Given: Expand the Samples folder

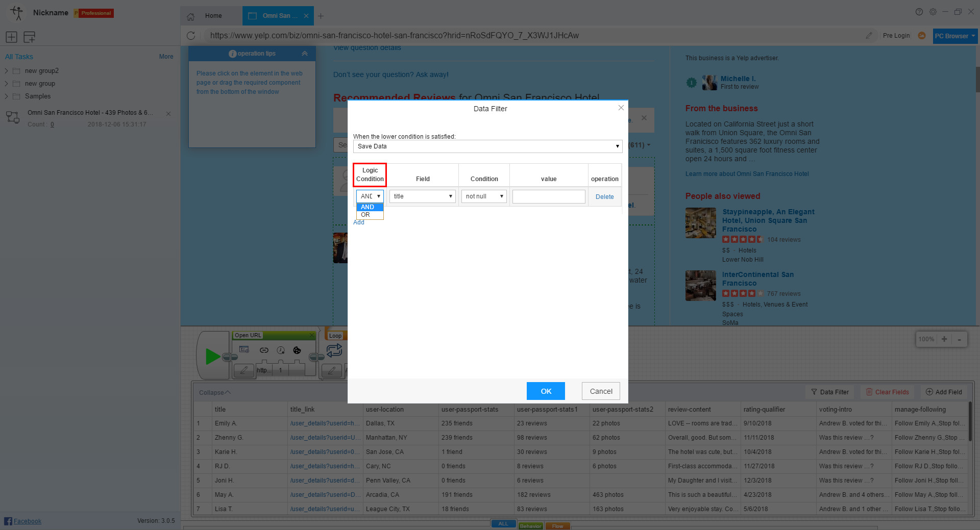Looking at the screenshot, I should click(x=6, y=96).
